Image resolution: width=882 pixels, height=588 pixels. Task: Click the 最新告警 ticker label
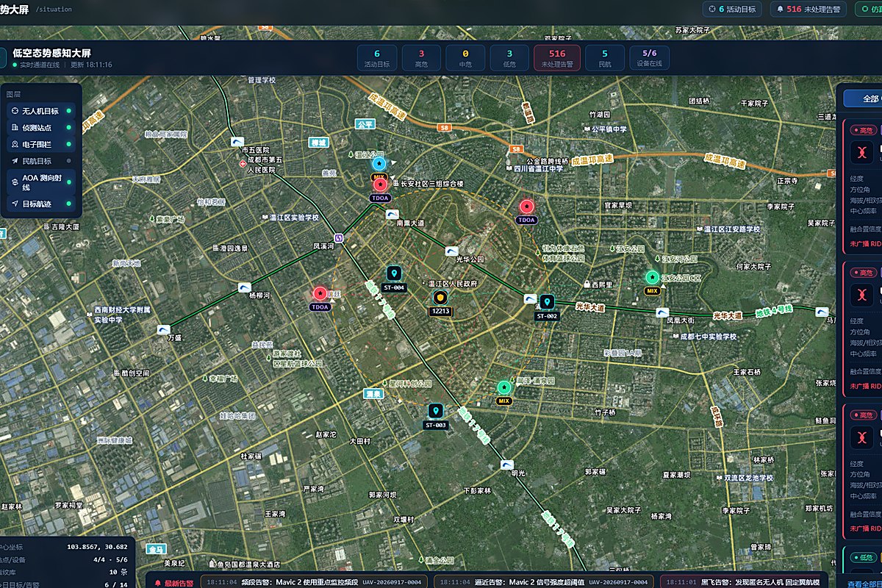coord(174,583)
